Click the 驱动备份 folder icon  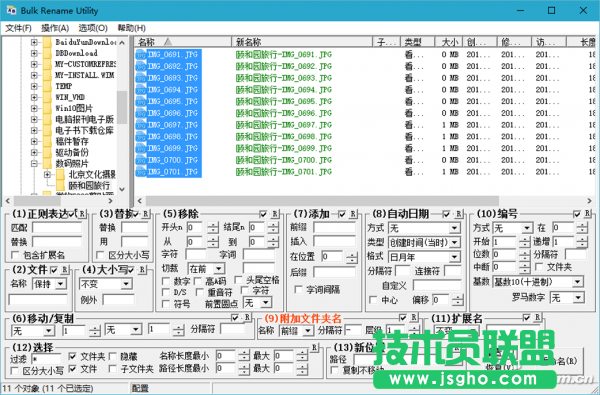47,152
